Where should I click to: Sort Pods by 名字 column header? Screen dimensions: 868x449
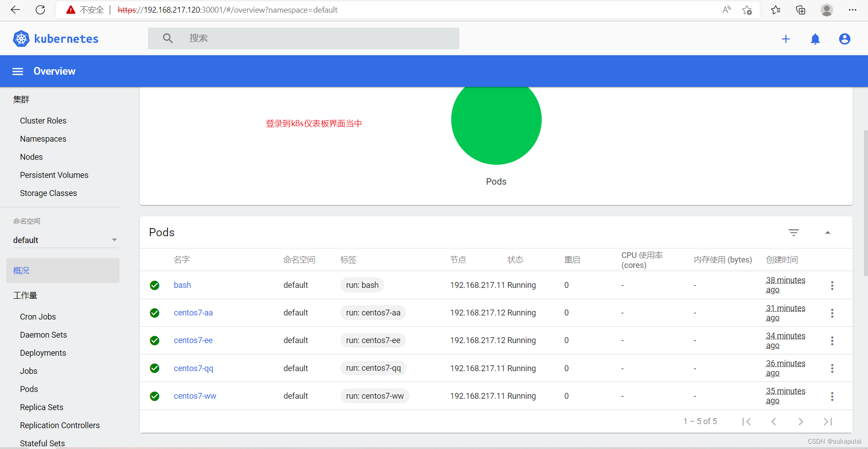click(182, 260)
